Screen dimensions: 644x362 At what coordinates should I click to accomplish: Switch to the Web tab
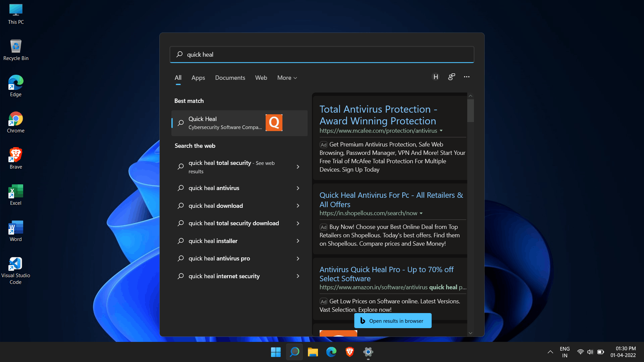[x=261, y=78]
